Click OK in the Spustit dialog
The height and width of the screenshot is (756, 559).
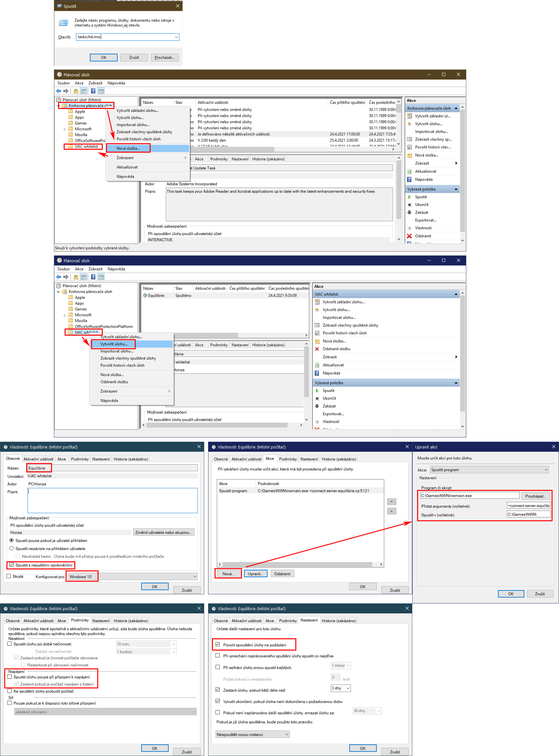click(103, 58)
